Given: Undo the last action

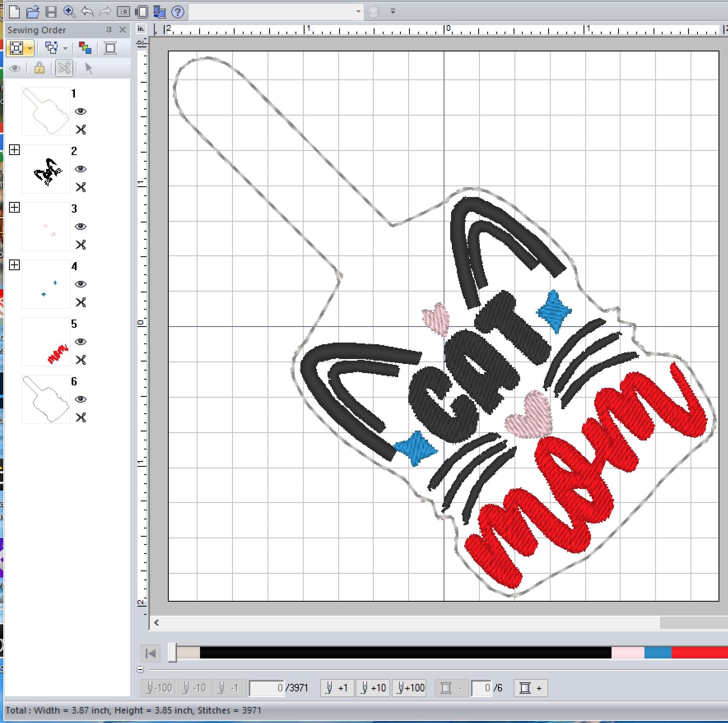Looking at the screenshot, I should (87, 12).
